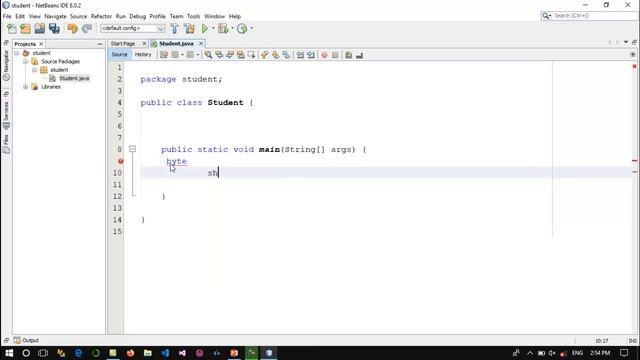Build the project with the hammer icon
Viewport: 640px width, 360px height.
[x=174, y=28]
